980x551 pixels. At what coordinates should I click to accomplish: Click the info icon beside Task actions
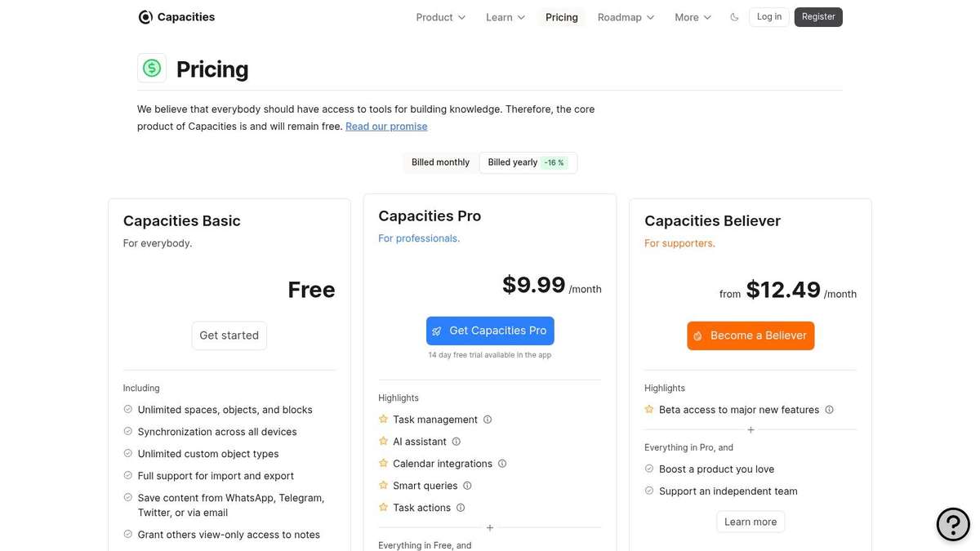point(460,507)
